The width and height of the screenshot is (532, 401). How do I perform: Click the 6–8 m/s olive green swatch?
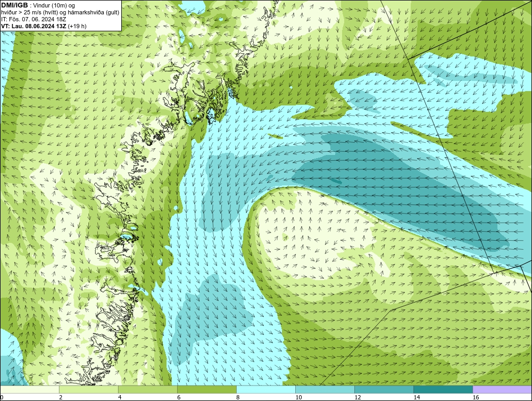point(206,389)
